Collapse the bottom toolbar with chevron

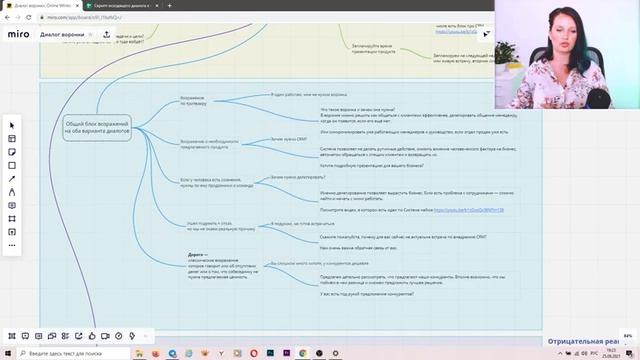[146, 336]
